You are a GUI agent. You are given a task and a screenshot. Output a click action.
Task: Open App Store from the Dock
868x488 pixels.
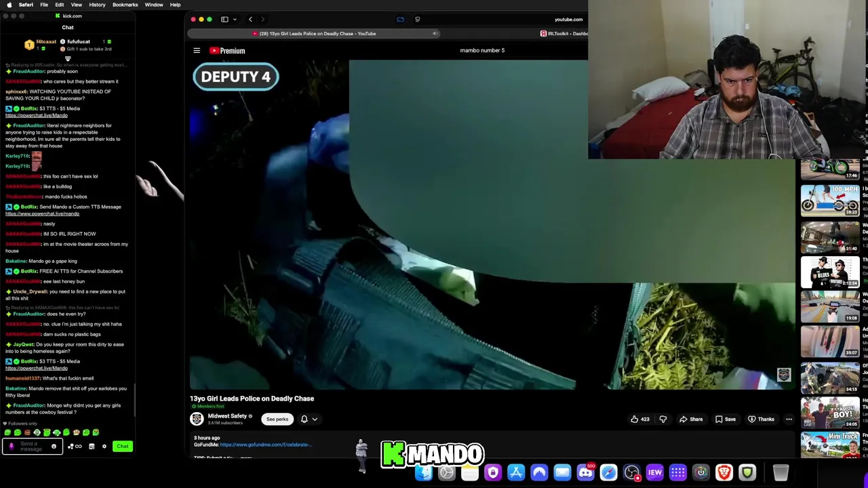pyautogui.click(x=516, y=472)
